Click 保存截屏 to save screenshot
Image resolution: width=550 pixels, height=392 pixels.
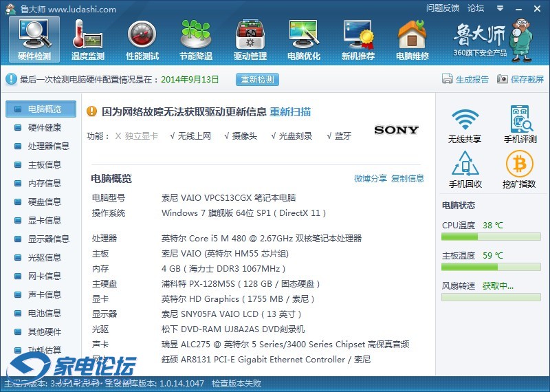[x=520, y=79]
